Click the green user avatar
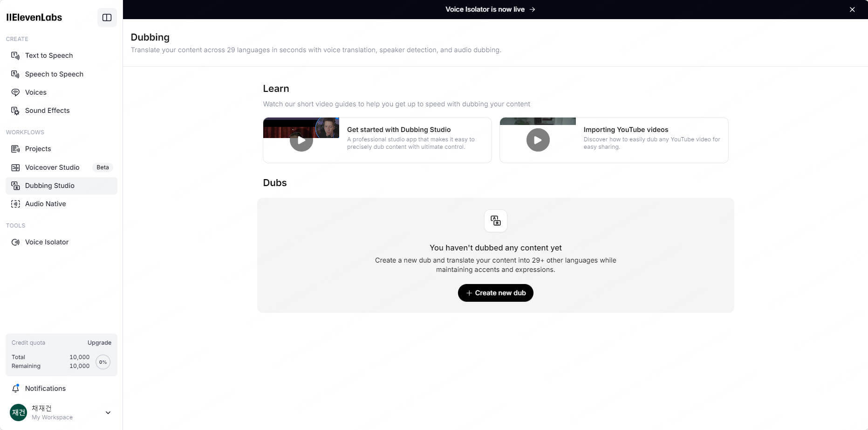 (x=19, y=412)
